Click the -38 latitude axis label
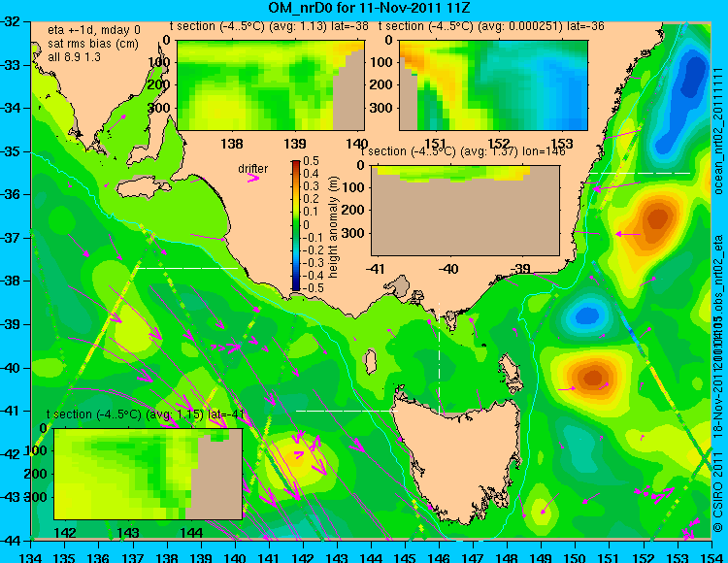This screenshot has height=563, width=728. [11, 281]
